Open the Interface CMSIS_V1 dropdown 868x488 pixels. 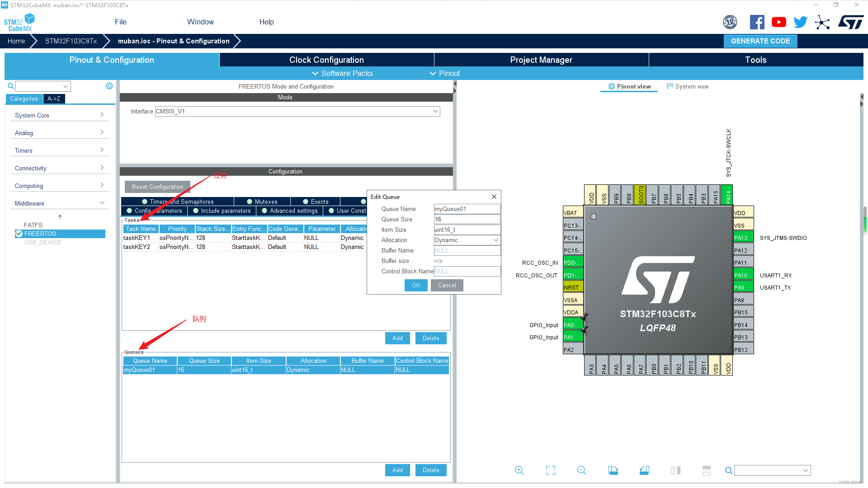point(297,111)
